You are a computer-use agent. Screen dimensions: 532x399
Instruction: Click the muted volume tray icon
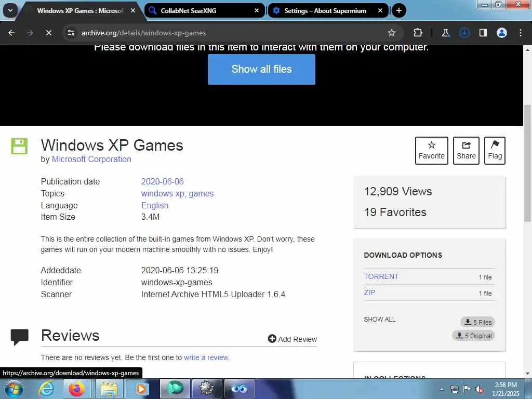pyautogui.click(x=480, y=389)
